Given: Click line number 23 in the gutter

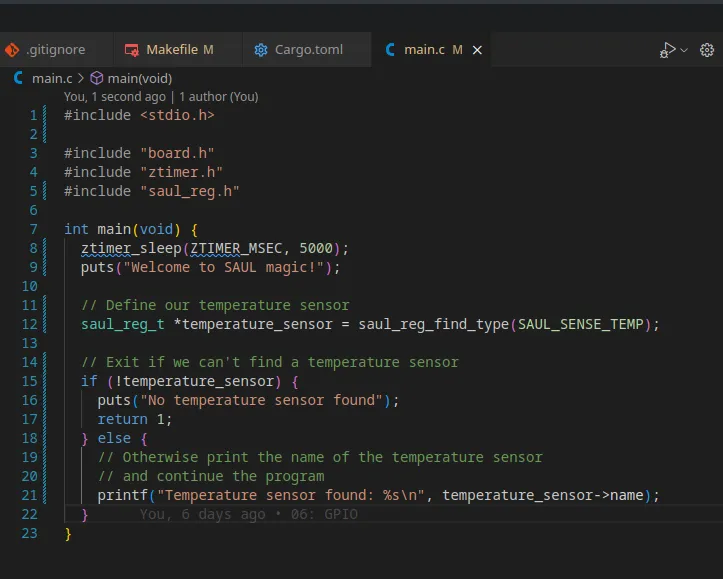Looking at the screenshot, I should coord(30,533).
